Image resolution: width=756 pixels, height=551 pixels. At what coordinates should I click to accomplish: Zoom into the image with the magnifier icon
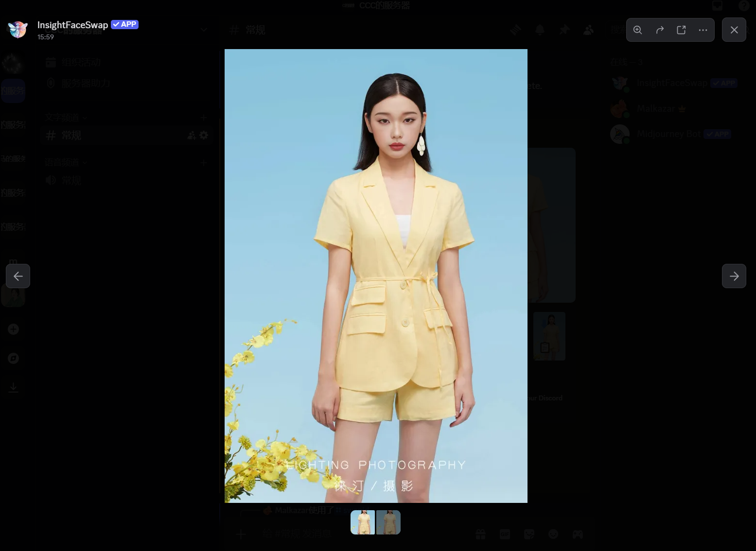(x=637, y=30)
